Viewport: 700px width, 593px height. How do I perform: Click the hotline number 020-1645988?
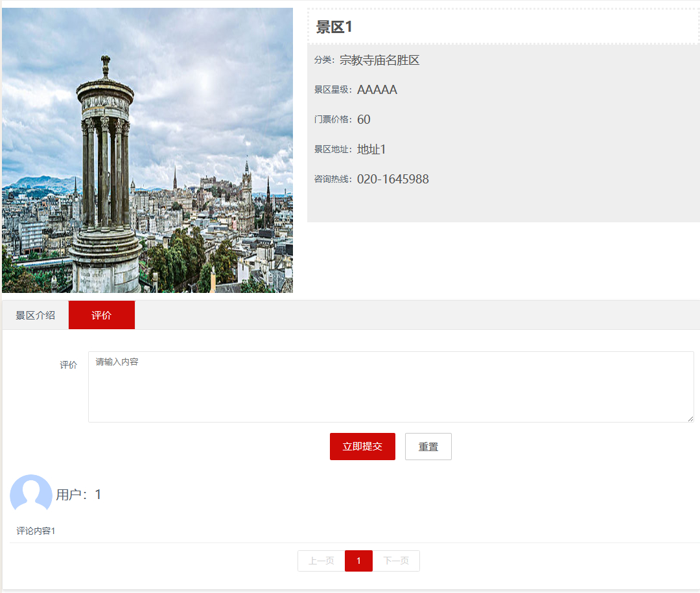[392, 179]
